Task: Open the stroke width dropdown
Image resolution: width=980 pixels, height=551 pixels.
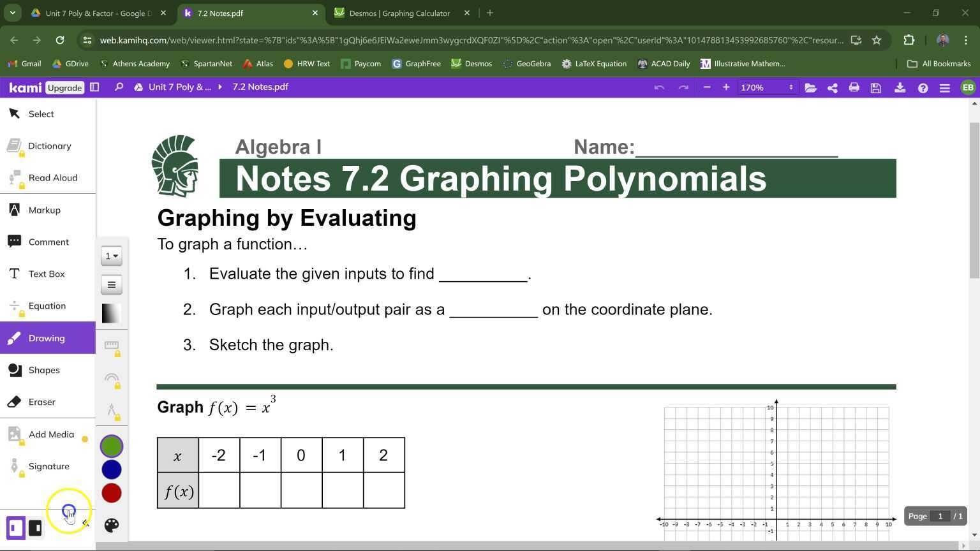Action: [111, 256]
